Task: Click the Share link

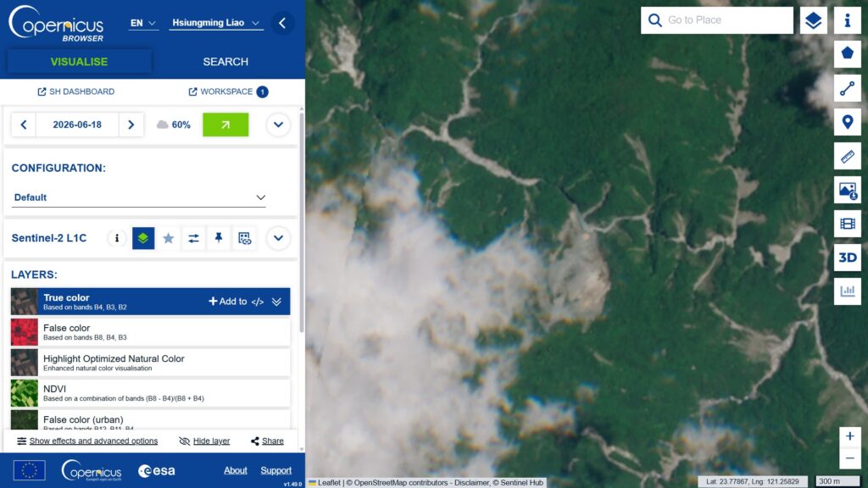Action: click(x=267, y=441)
